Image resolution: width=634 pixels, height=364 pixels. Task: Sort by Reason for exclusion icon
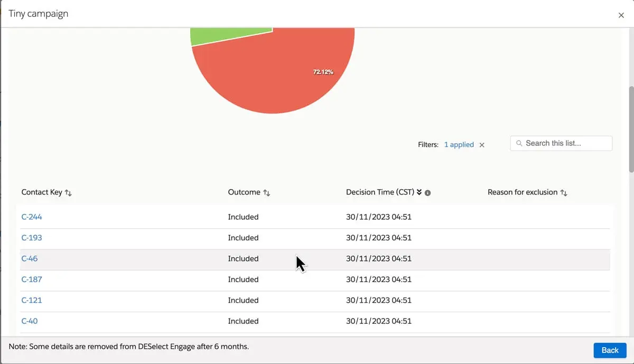pyautogui.click(x=564, y=193)
